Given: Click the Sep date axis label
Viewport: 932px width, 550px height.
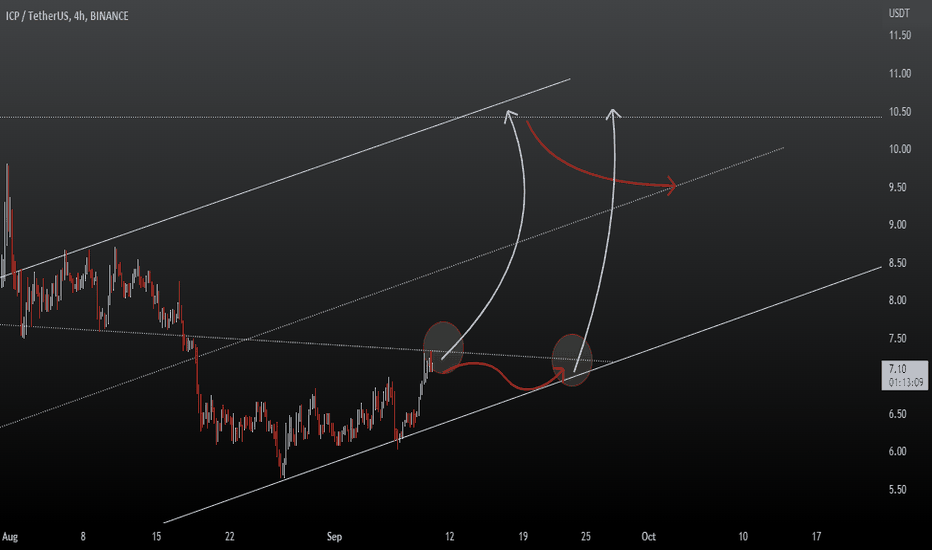Looking at the screenshot, I should point(334,537).
